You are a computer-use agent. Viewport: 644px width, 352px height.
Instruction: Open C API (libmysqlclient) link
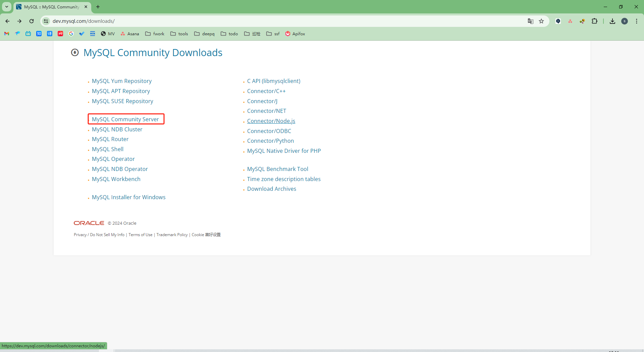274,81
